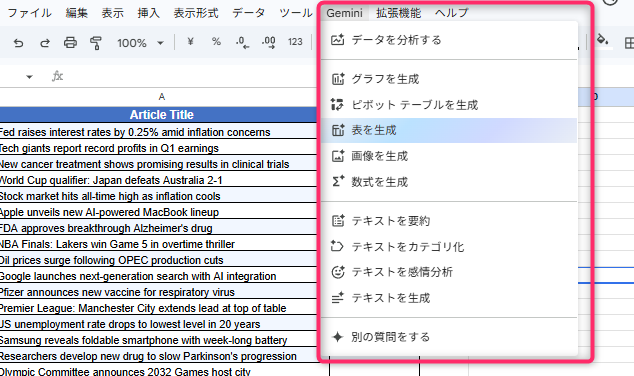Viewport: 634px width, 376px height.
Task: Choose 別の質問をする menu item
Action: pos(449,337)
